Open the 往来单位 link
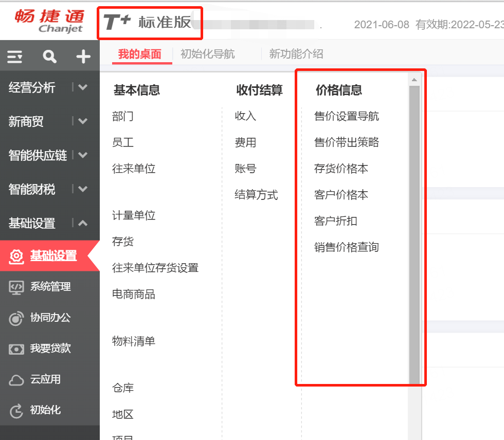This screenshot has width=504, height=440. coord(134,169)
